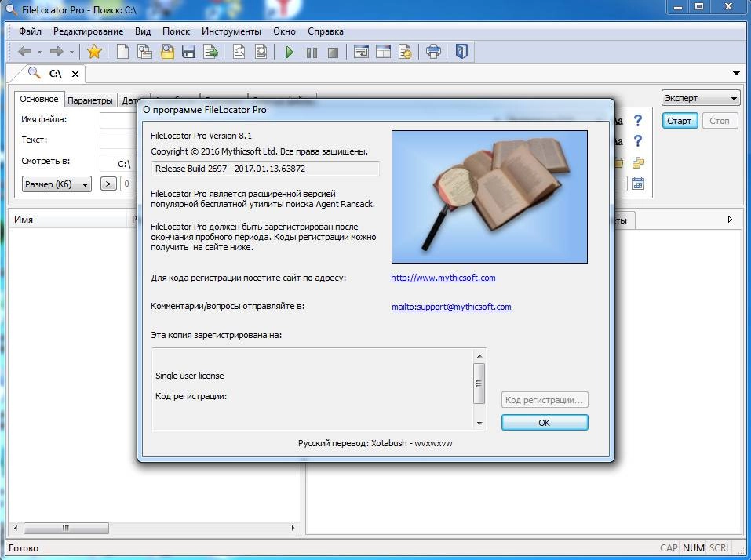Switch to the Параметры tab

point(90,100)
